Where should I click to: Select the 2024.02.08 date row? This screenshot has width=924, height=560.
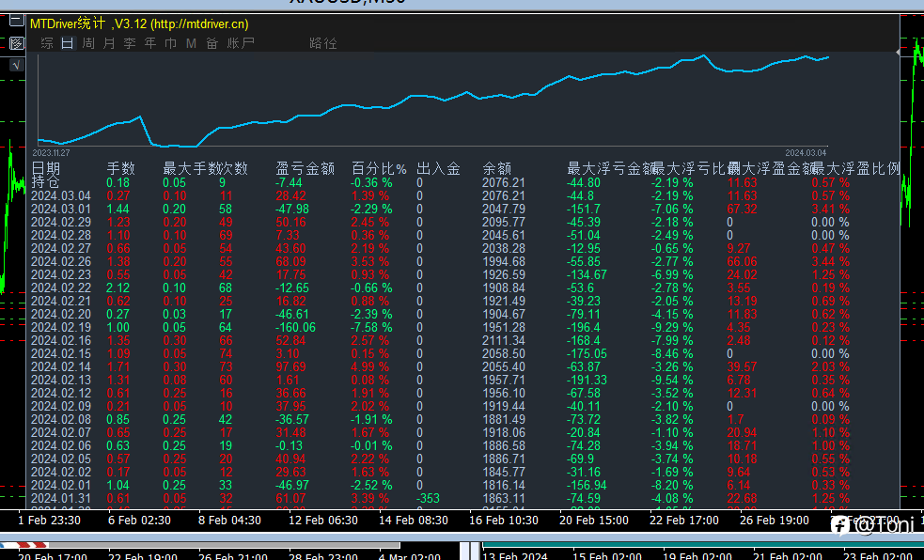(x=61, y=419)
